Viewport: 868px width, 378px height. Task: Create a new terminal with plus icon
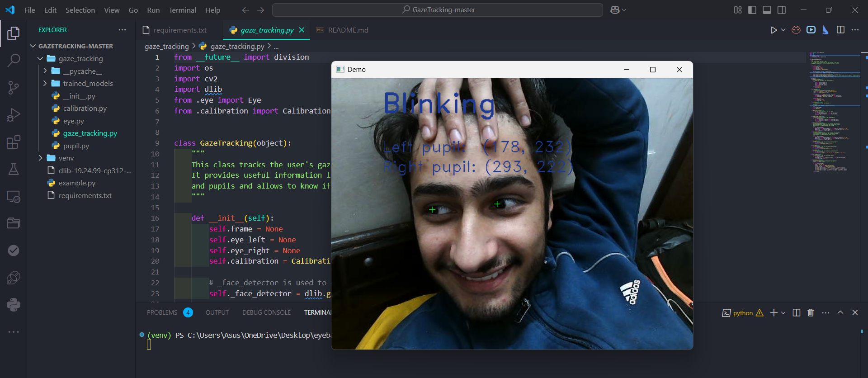point(774,312)
